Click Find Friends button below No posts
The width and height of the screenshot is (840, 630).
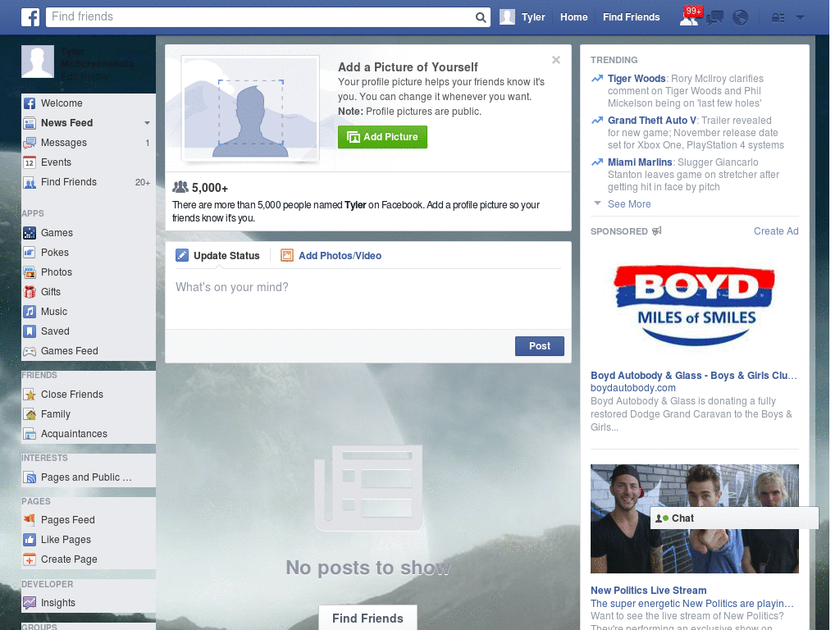click(368, 619)
